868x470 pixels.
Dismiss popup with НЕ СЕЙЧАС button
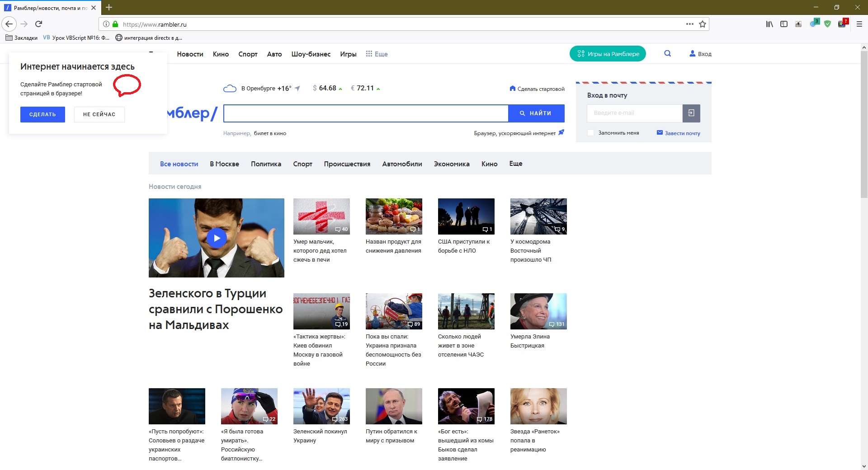(x=99, y=114)
